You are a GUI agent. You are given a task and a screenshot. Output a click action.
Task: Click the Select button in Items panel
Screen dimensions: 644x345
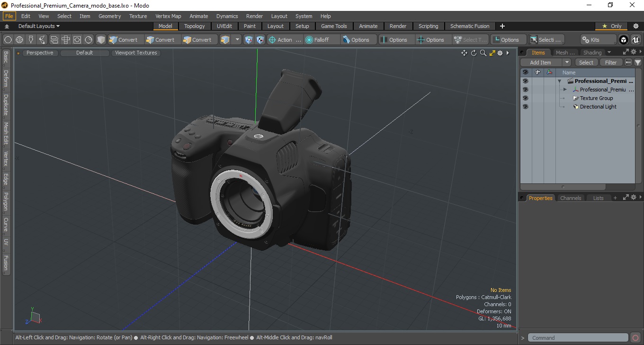pos(586,63)
